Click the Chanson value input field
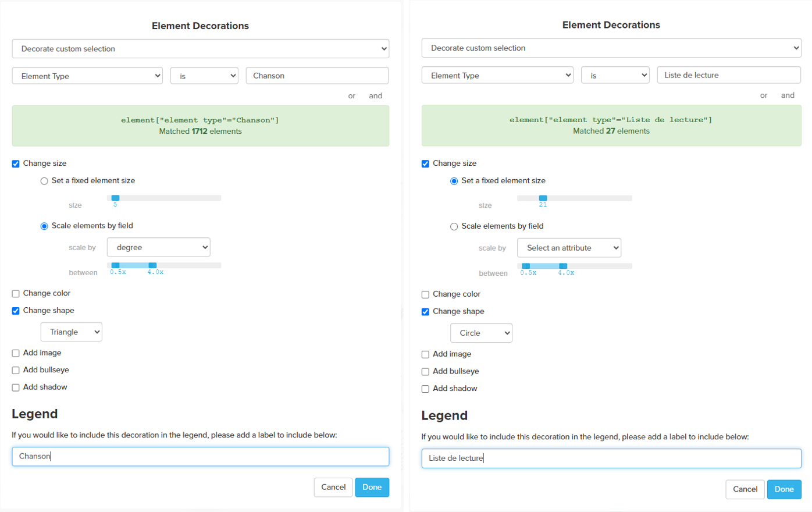812x512 pixels. coord(317,76)
